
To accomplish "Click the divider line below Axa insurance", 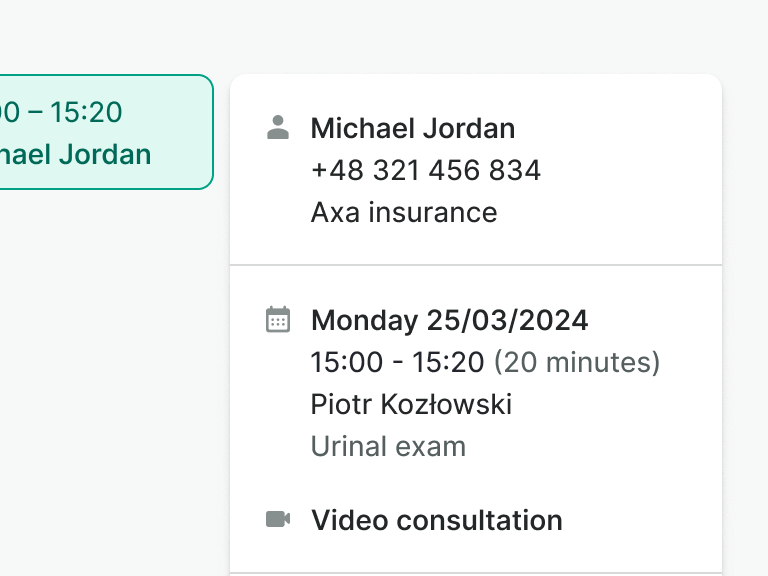I will click(x=476, y=265).
